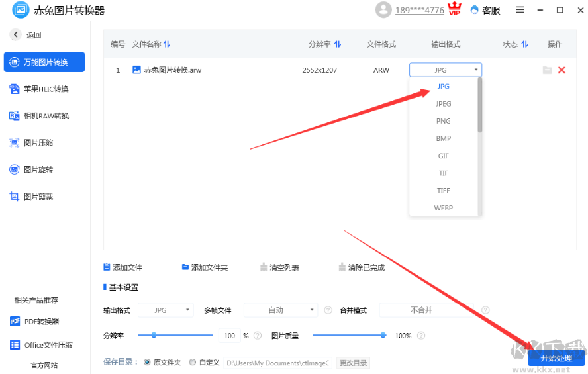Select JPEG in the format list

pos(443,104)
